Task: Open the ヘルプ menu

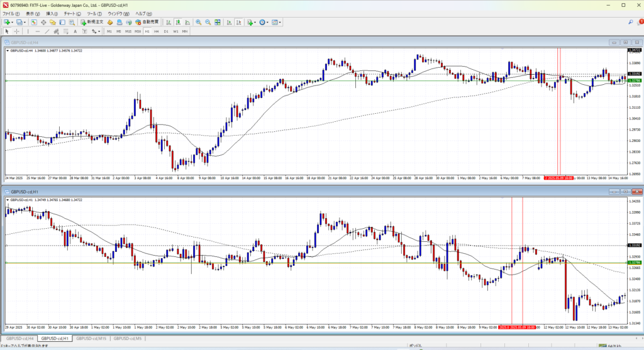Action: click(x=138, y=13)
